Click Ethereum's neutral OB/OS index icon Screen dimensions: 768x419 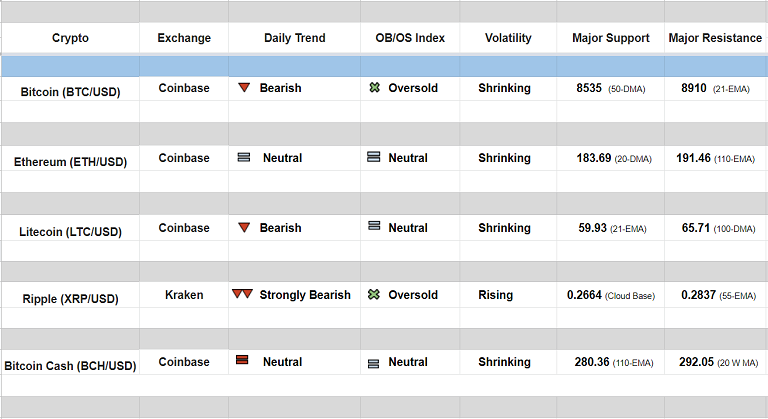point(374,158)
